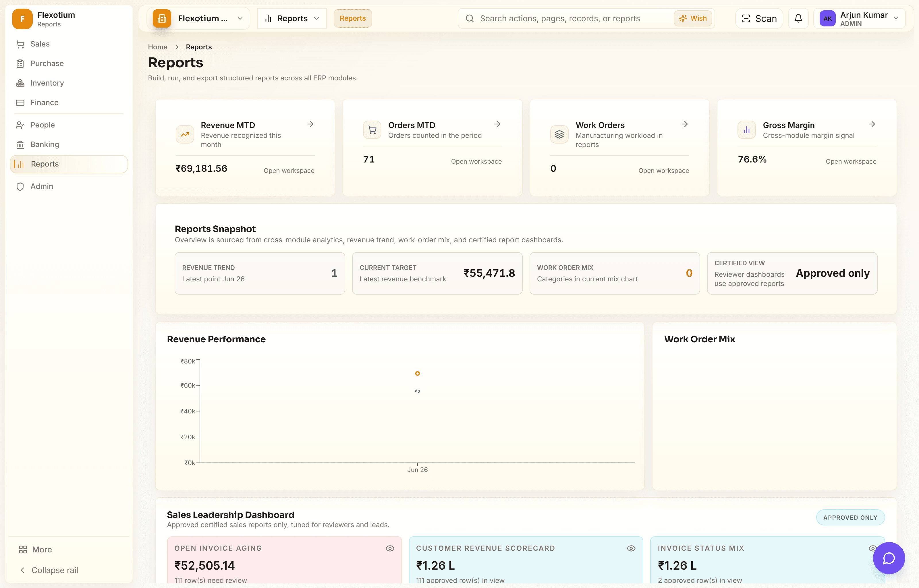Viewport: 919px width, 588px height.
Task: Open workspace for Gross Margin
Action: pyautogui.click(x=851, y=162)
